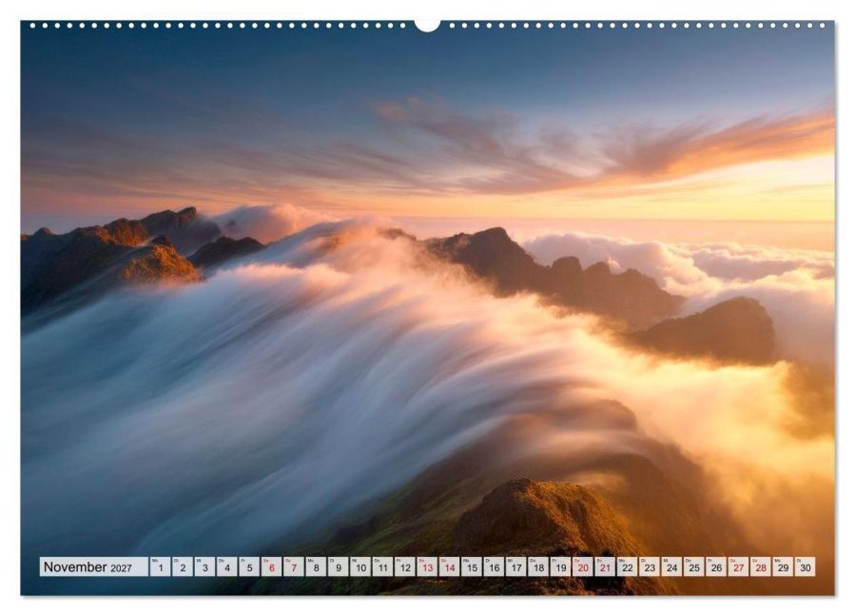The width and height of the screenshot is (855, 616).
Task: Click day 24 in the date strip
Action: (671, 567)
